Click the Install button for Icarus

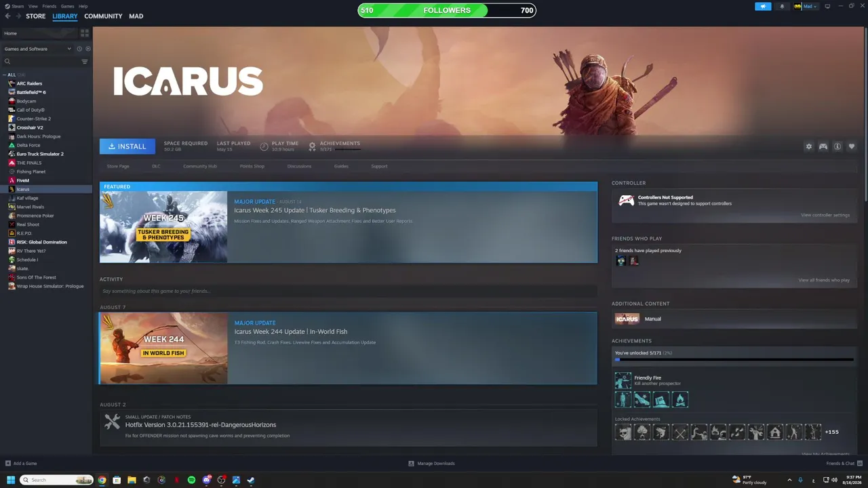pos(127,146)
